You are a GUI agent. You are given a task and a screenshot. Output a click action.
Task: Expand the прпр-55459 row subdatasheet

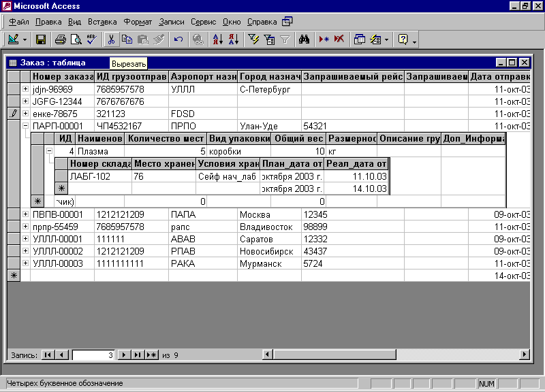click(25, 227)
